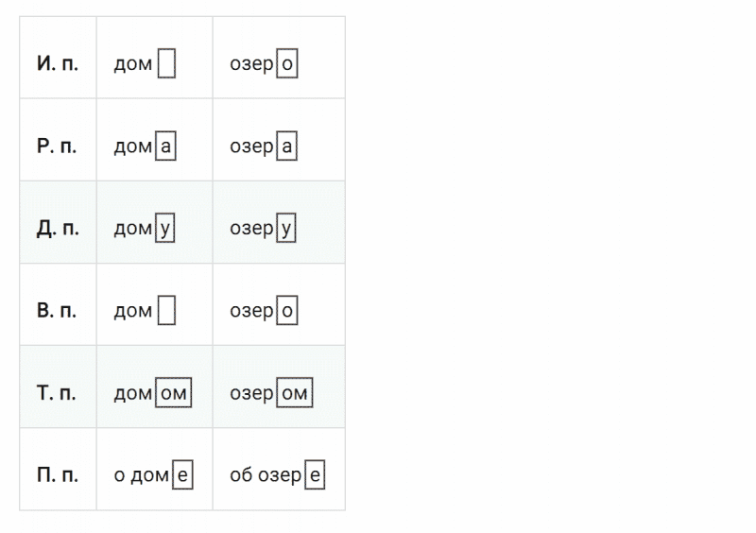The image size is (756, 533).
Task: Click the "Д. п." case label
Action: tap(58, 229)
